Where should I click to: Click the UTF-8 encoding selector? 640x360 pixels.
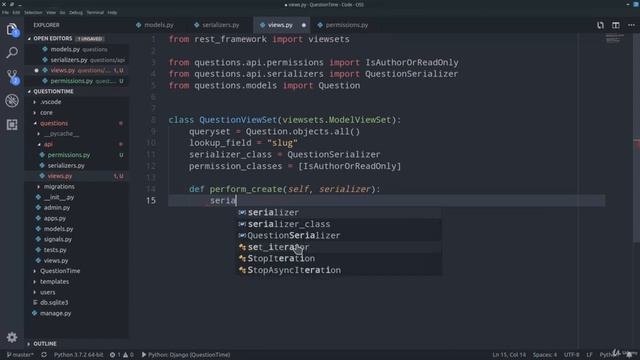(571, 355)
